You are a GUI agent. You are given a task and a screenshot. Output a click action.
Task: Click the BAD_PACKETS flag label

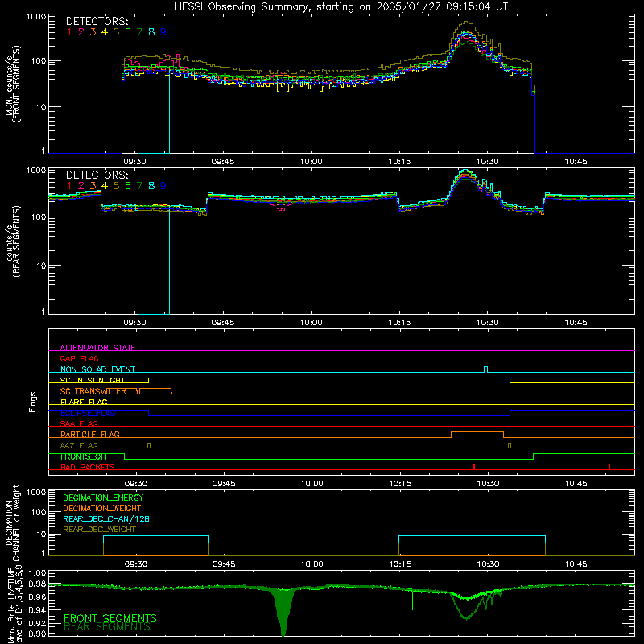[x=88, y=467]
